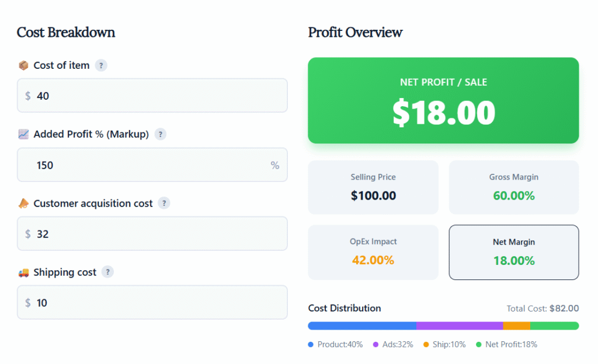Click the green Net Profit / Sale card

pos(443,100)
